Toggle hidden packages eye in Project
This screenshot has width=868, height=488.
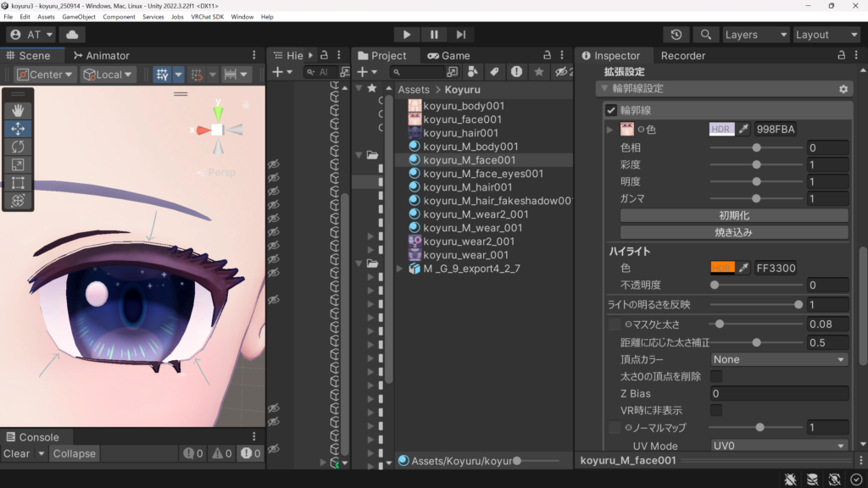pos(564,71)
